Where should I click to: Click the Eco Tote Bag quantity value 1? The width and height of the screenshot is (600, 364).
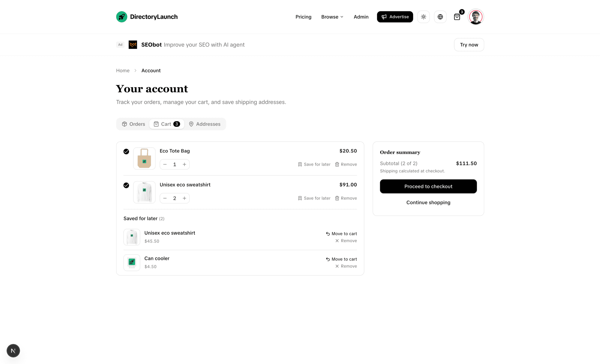(x=175, y=164)
